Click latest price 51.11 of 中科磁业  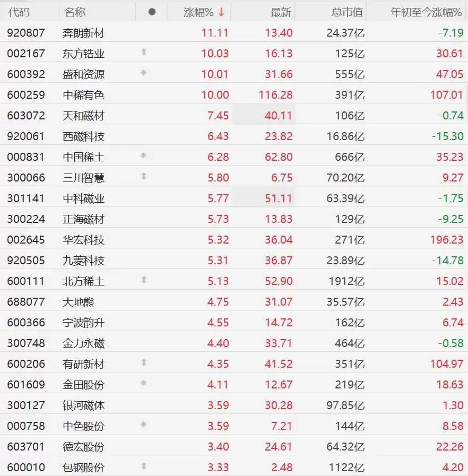[x=279, y=198]
